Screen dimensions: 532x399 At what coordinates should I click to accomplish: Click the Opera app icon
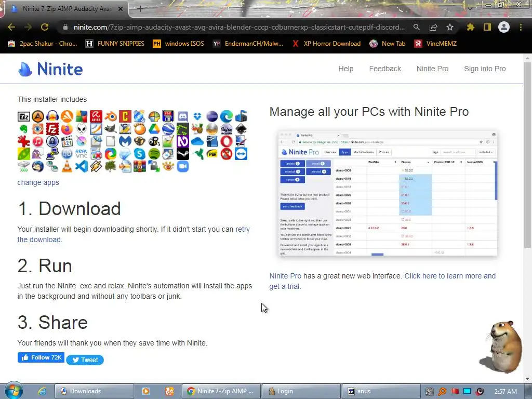[x=227, y=141]
